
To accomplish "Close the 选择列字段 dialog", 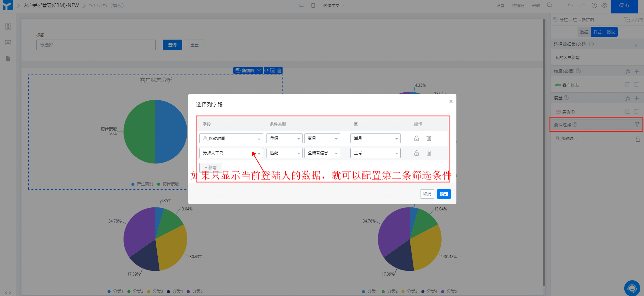I will pyautogui.click(x=451, y=101).
